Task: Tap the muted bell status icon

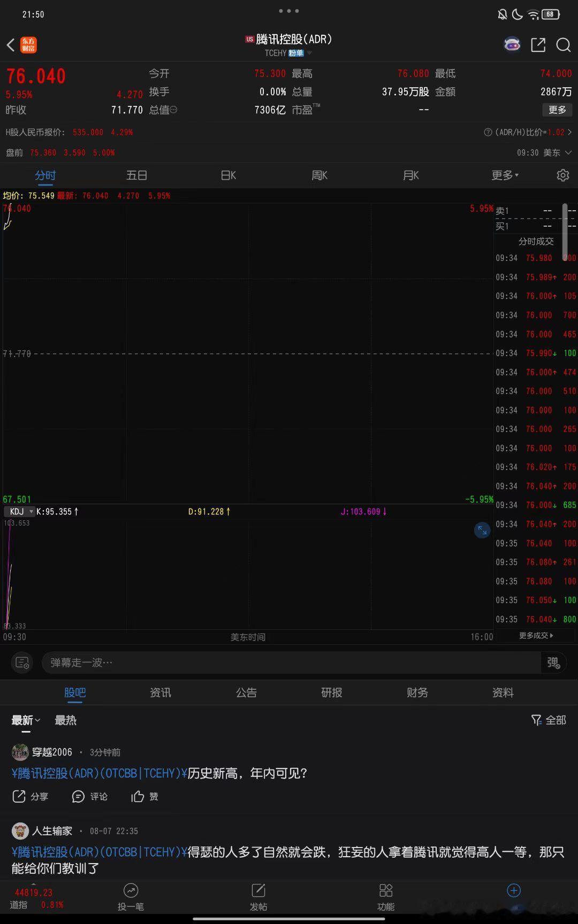Action: point(502,14)
